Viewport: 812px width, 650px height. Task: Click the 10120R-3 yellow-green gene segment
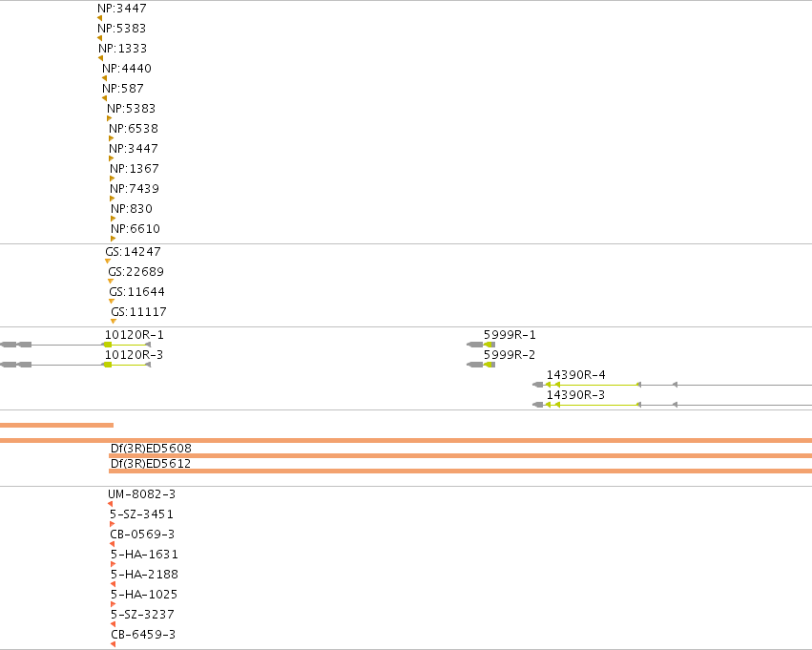coord(127,365)
